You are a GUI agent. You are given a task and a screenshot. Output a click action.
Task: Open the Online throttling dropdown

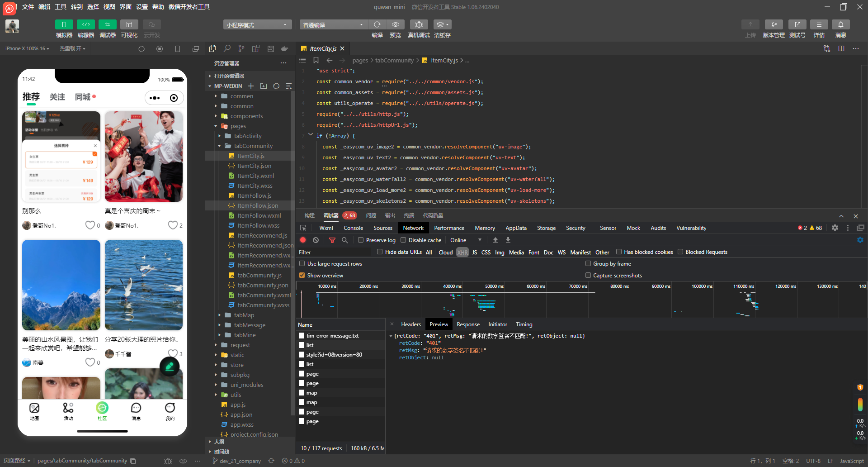466,240
